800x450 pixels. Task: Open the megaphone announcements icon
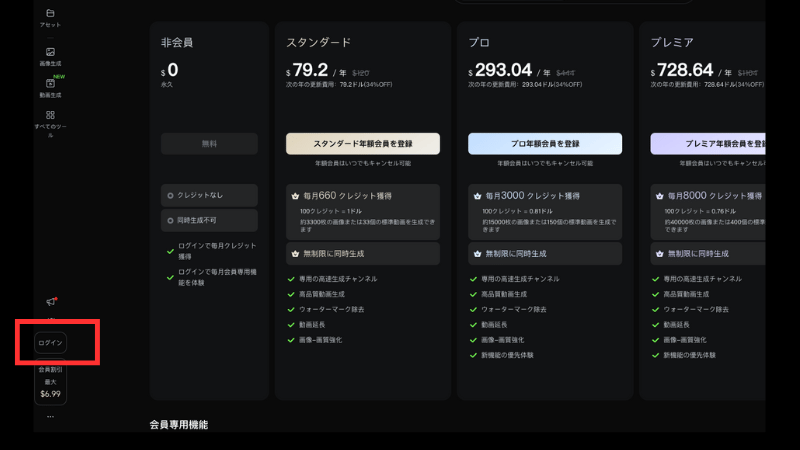pyautogui.click(x=51, y=302)
